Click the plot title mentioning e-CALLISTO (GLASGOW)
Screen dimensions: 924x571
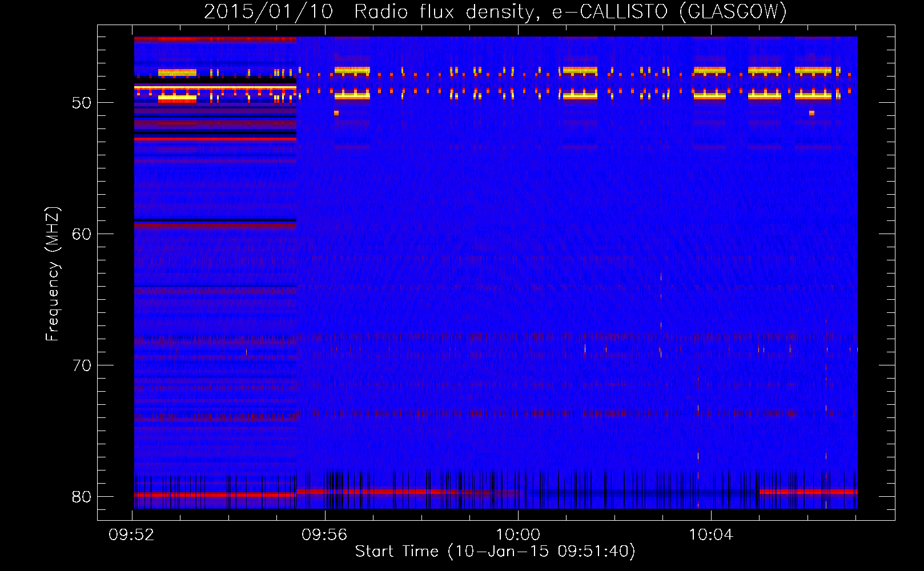tap(495, 11)
